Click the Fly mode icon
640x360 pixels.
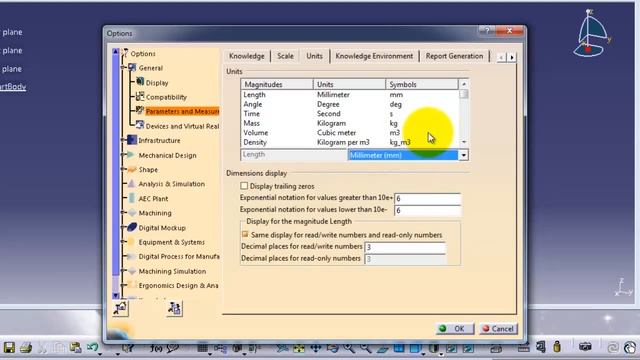coord(282,348)
